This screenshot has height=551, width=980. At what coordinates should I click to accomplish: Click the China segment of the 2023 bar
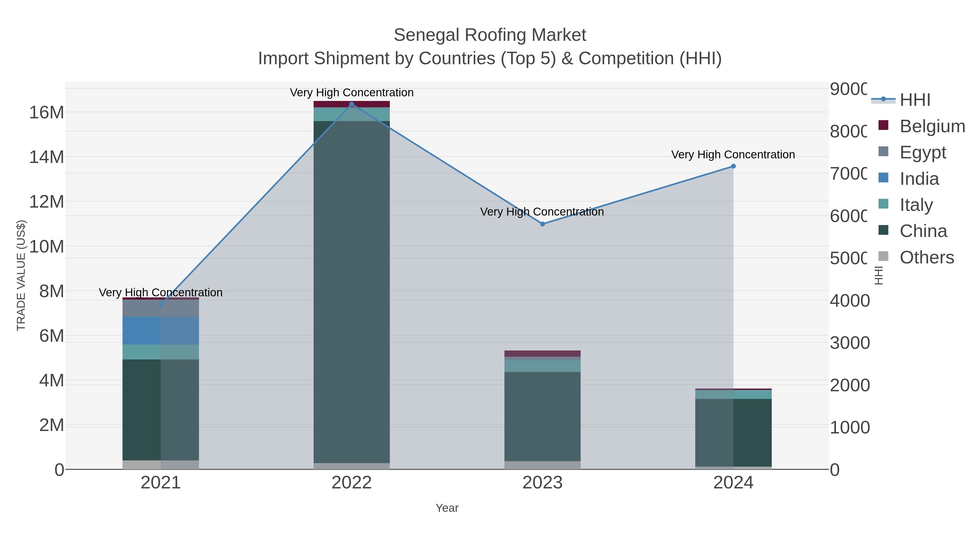543,416
